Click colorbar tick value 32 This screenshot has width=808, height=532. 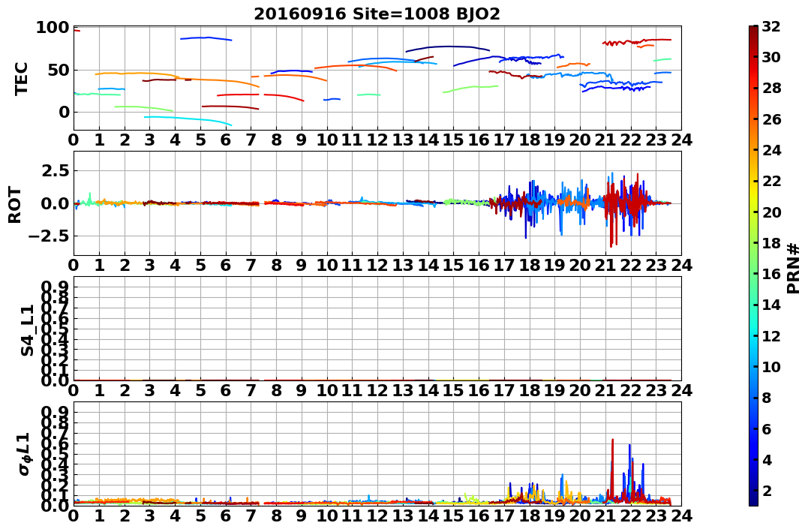[x=771, y=26]
